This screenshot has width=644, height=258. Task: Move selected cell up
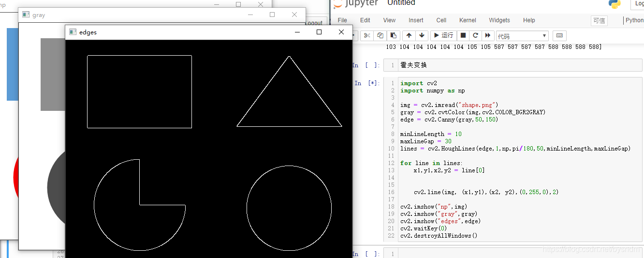pos(409,35)
